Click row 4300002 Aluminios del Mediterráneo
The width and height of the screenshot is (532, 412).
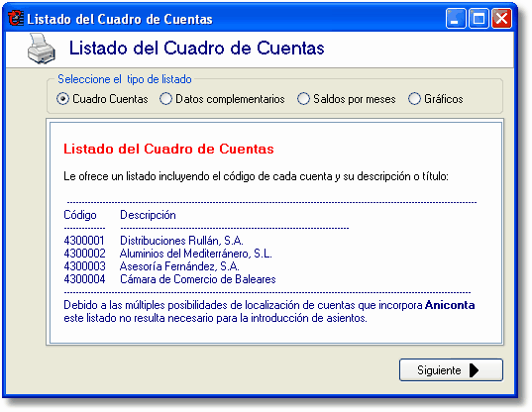pos(167,254)
